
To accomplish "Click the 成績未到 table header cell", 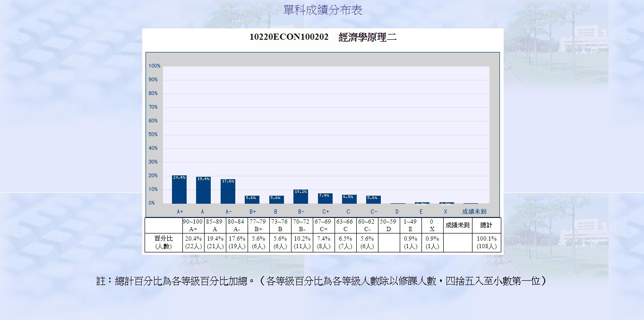I will coord(458,225).
